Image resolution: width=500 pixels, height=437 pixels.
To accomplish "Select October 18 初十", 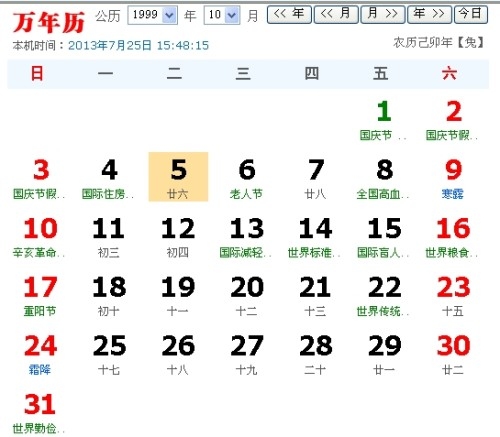I will 109,296.
